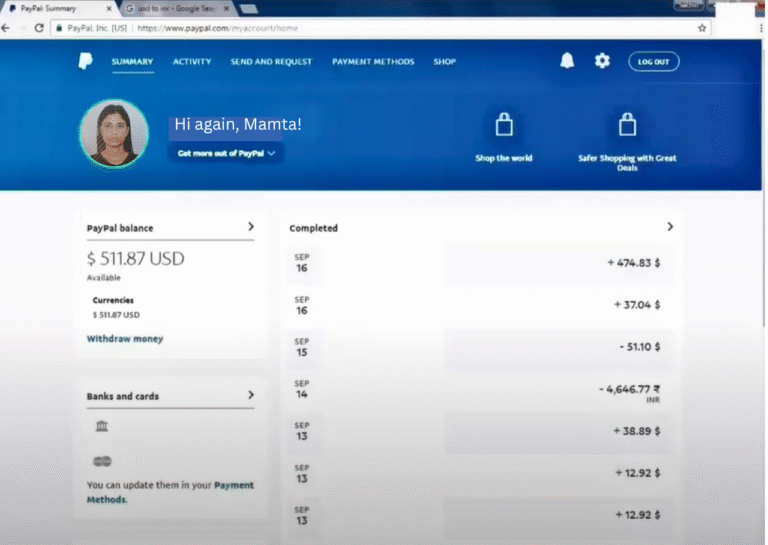768x545 pixels.
Task: Click the PayPal logo icon
Action: tap(85, 61)
